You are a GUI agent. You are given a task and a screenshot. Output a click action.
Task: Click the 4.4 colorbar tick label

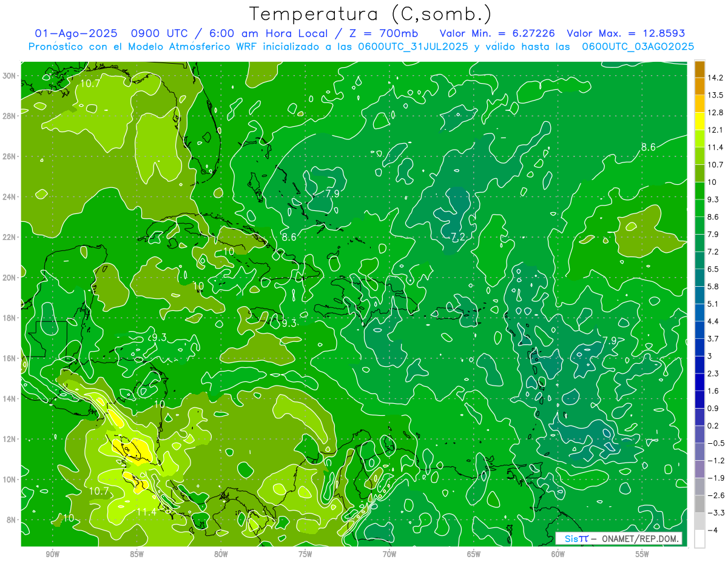coord(714,321)
